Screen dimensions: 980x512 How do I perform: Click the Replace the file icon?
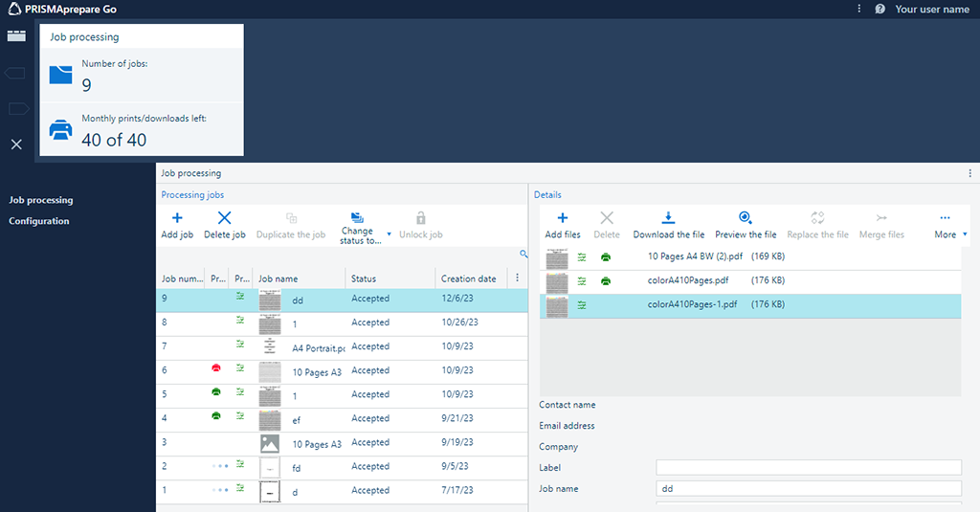pos(817,217)
